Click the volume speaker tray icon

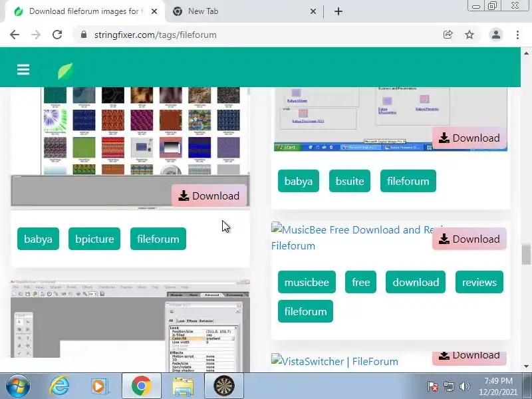(464, 386)
